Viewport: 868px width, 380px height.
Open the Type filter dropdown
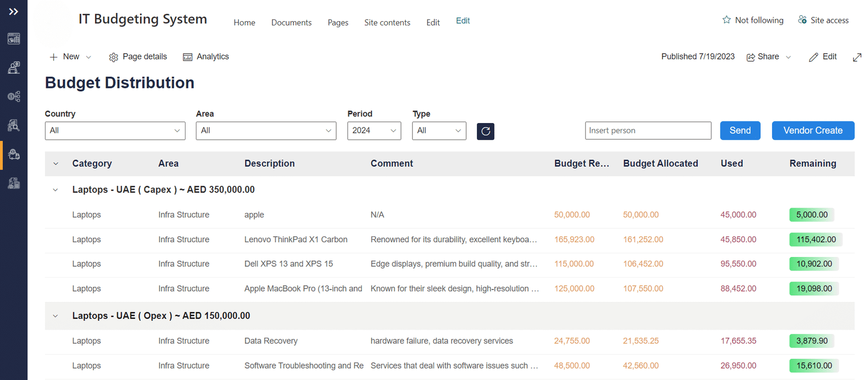tap(439, 131)
